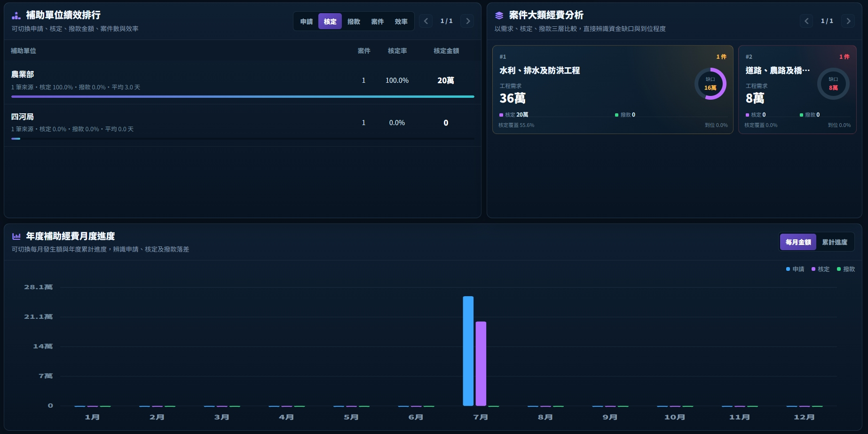Viewport: 868px width, 434px height.
Task: Click 農業部 progress bar
Action: pyautogui.click(x=243, y=96)
